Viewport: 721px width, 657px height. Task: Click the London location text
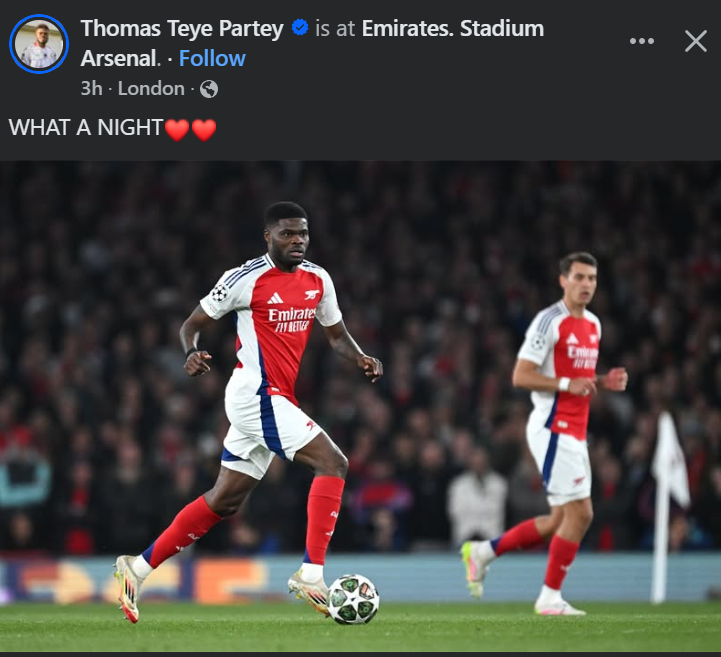click(151, 88)
